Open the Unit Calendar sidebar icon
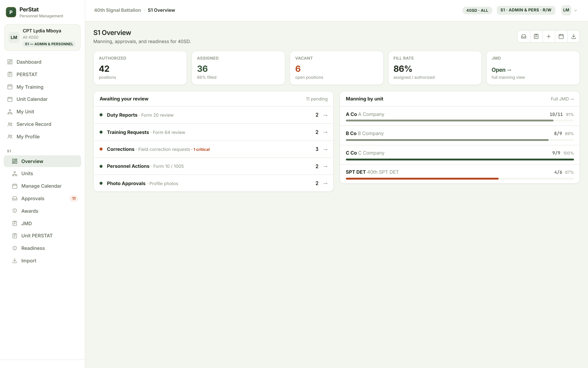This screenshot has width=588, height=368. [x=10, y=99]
